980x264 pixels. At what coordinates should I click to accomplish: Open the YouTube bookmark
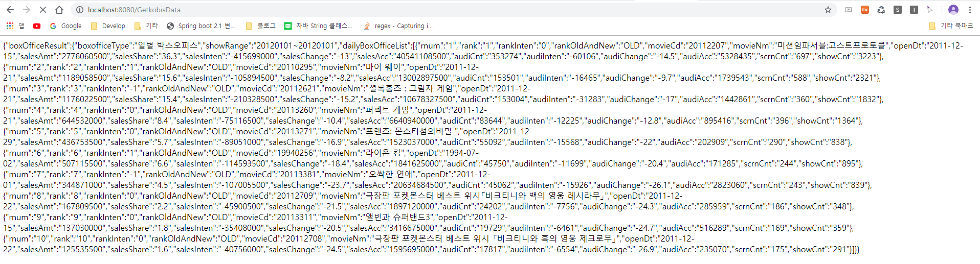(x=37, y=26)
